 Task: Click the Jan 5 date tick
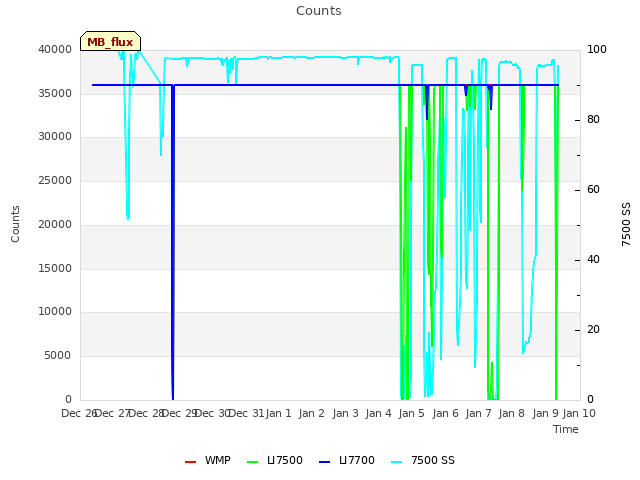tap(411, 413)
